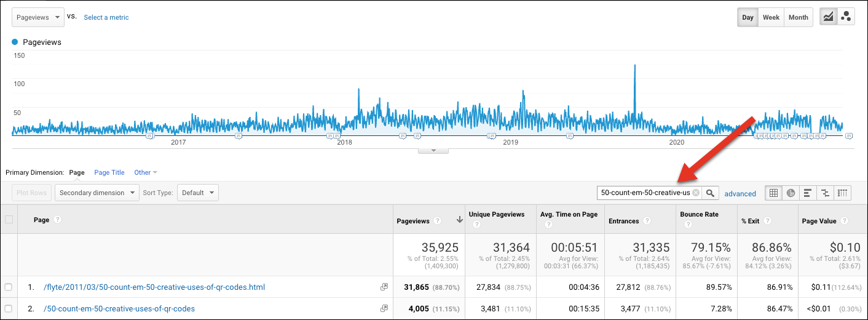868x320 pixels.
Task: Run the table search with magnifier
Action: [710, 193]
